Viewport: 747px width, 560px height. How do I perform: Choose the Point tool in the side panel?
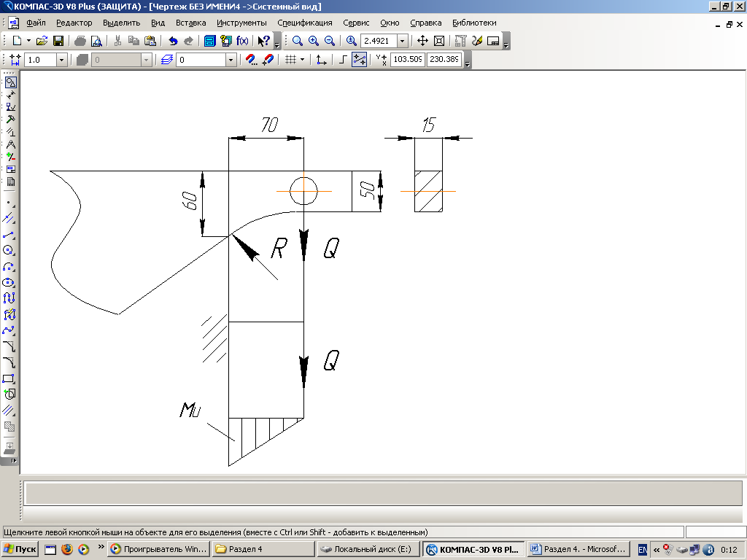[x=10, y=202]
